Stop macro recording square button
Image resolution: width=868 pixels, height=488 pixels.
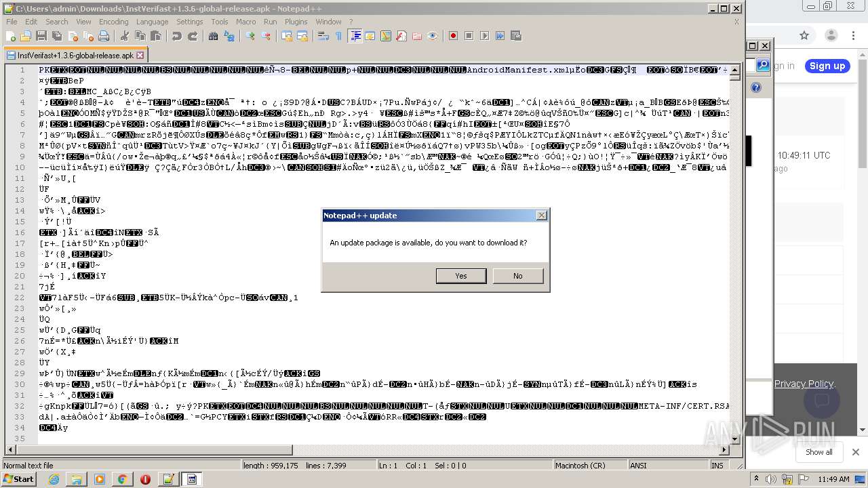469,36
